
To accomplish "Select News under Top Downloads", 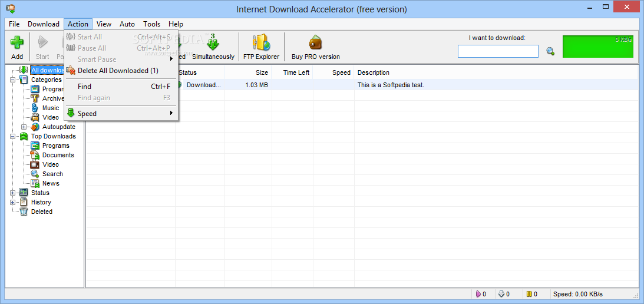I will pos(51,184).
